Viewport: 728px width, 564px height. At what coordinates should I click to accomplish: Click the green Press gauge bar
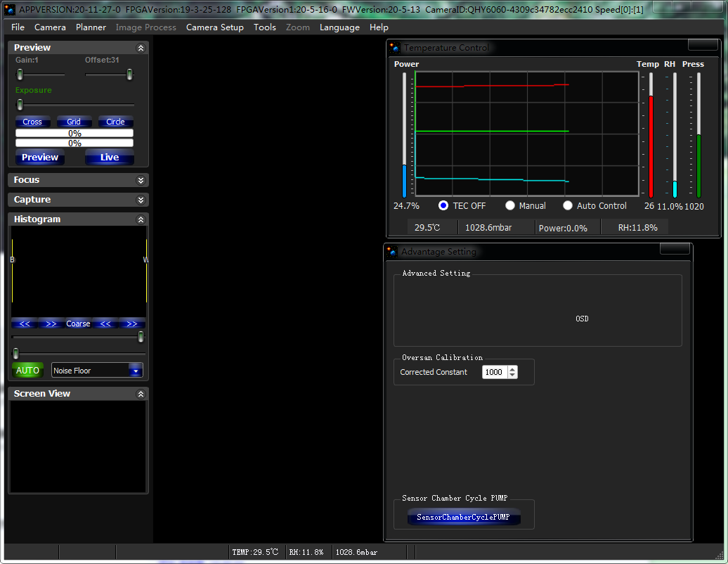(698, 166)
